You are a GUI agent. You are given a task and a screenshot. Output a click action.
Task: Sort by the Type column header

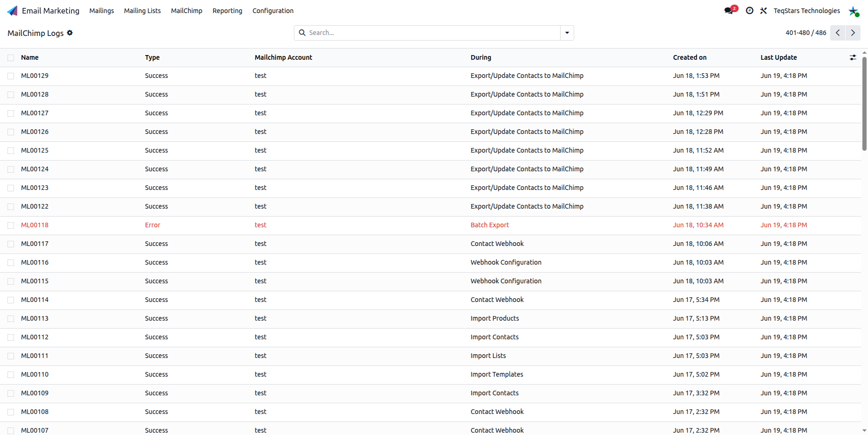152,57
